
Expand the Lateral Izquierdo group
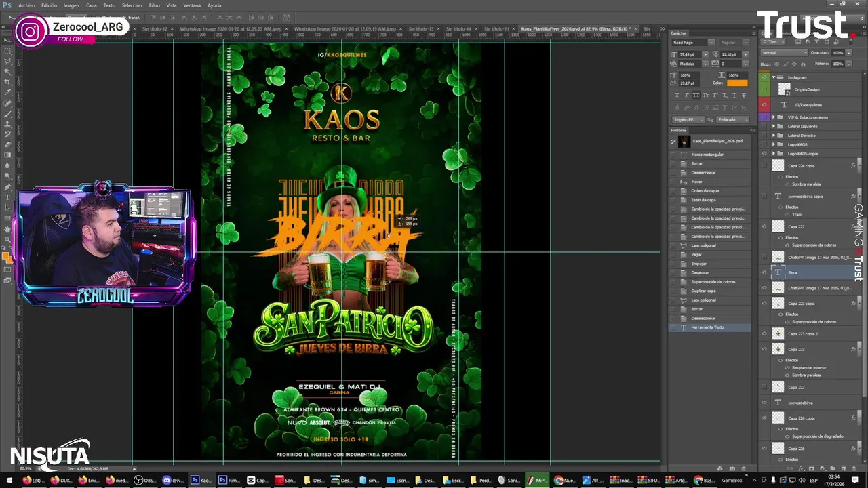coord(774,126)
